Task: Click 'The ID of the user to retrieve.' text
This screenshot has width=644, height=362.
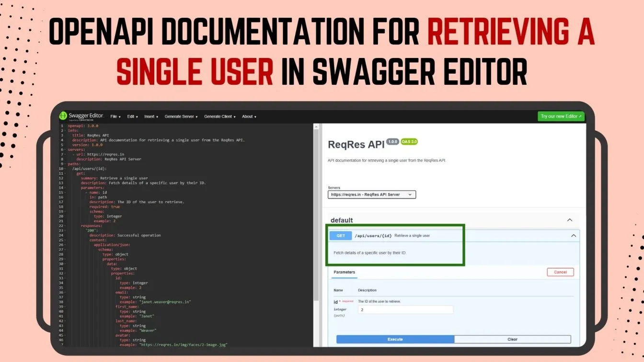Action: click(x=379, y=302)
